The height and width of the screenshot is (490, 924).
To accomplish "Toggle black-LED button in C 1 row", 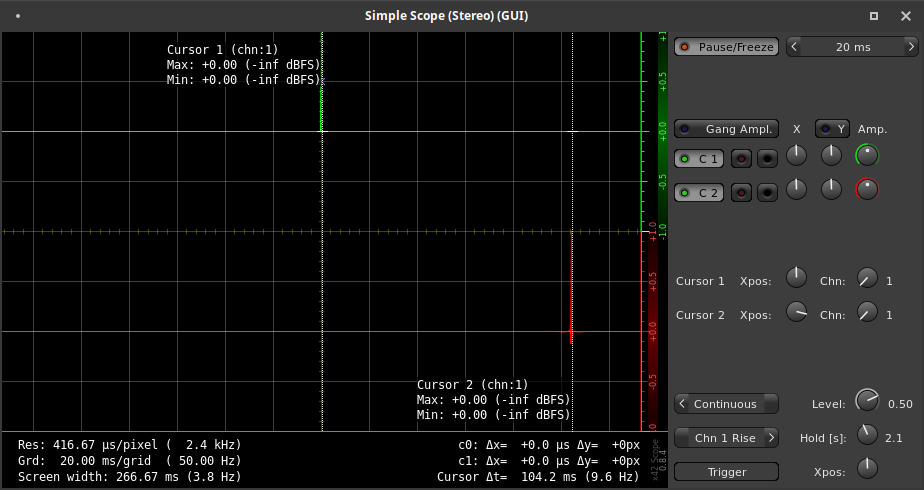I will pyautogui.click(x=767, y=158).
